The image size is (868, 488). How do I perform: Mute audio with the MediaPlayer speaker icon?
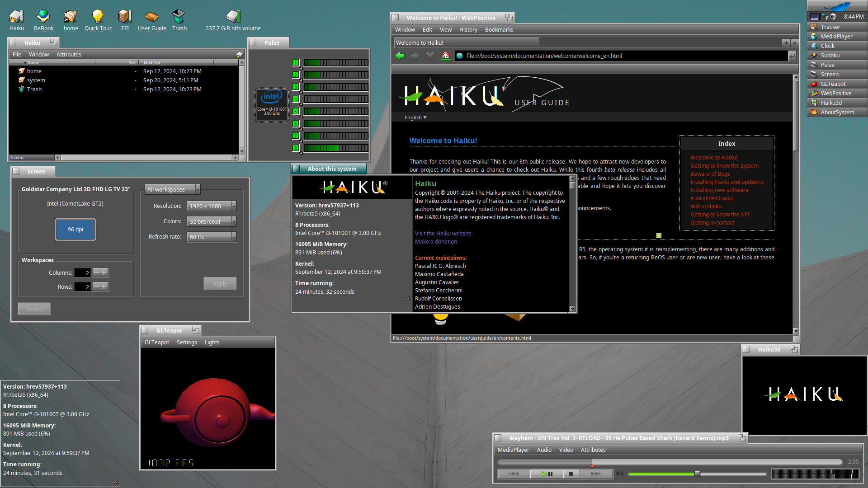[619, 474]
